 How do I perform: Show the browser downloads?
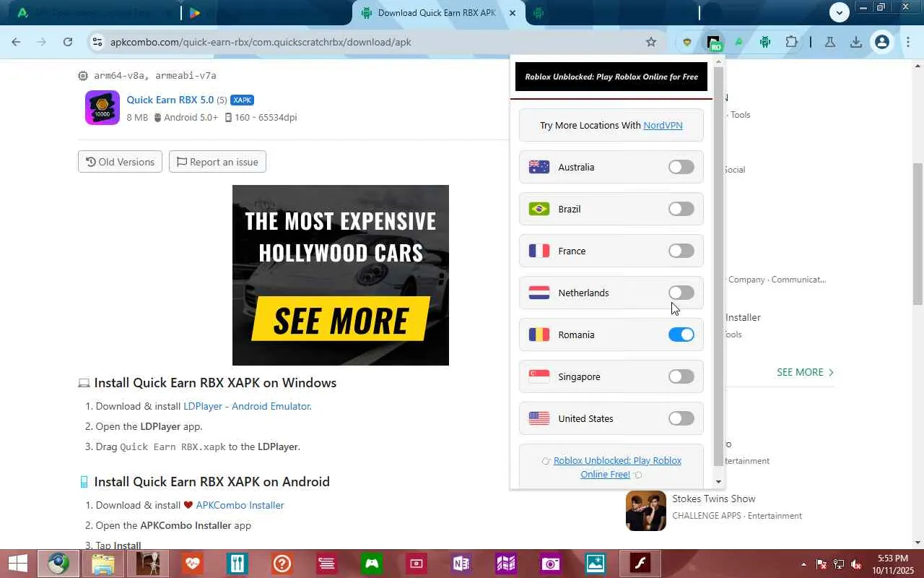856,42
